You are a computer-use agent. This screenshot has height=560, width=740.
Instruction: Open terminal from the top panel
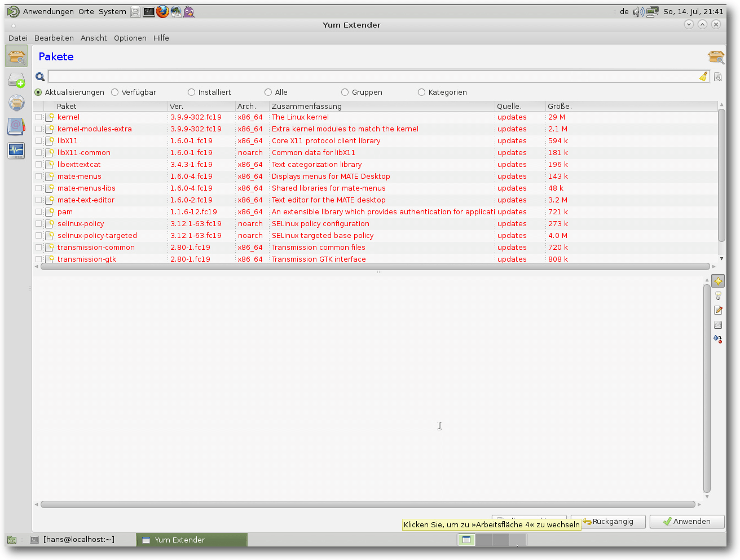point(149,12)
